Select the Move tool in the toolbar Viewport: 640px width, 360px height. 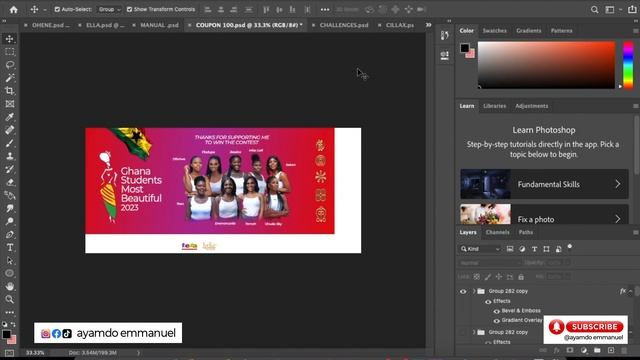(10, 39)
